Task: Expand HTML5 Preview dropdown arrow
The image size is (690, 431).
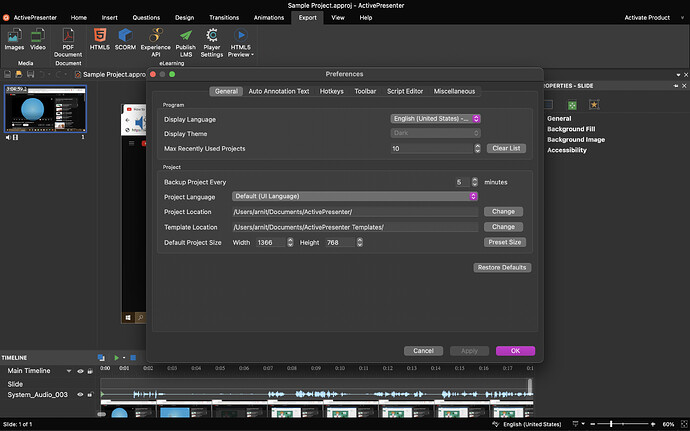Action: pos(253,55)
